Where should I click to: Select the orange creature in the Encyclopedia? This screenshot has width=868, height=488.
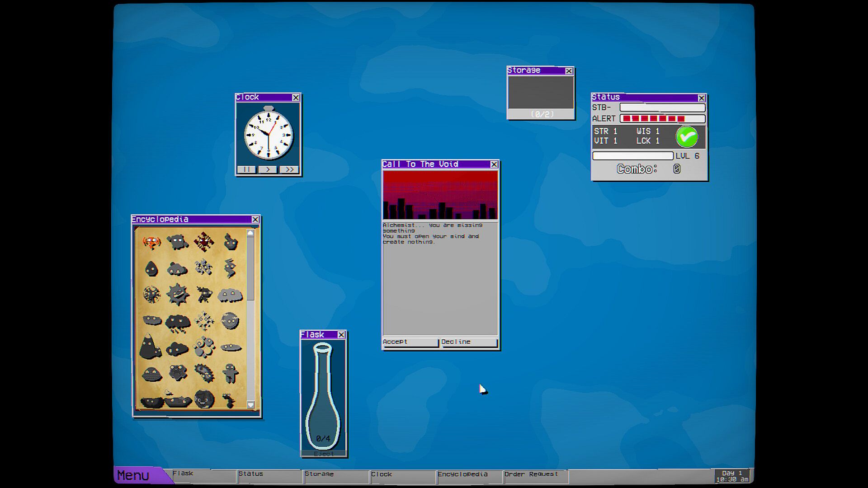[x=151, y=243]
